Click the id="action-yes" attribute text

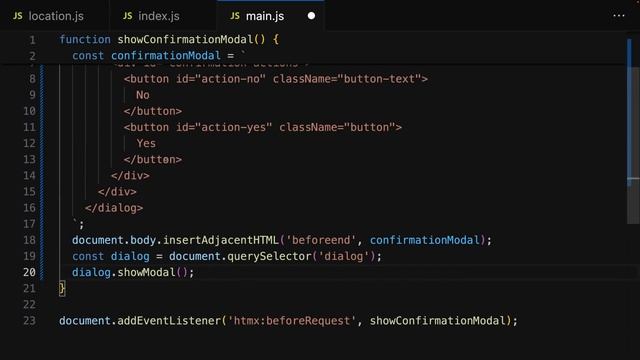click(224, 127)
